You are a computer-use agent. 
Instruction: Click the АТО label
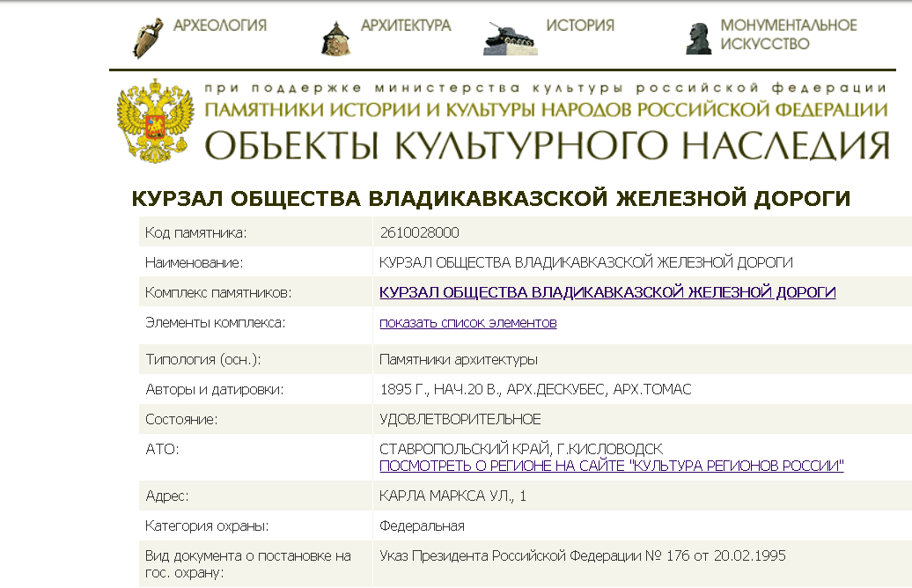pyautogui.click(x=162, y=449)
